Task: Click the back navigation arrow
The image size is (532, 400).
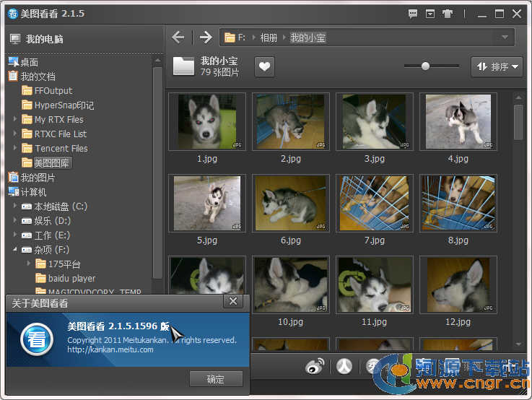Action: [178, 38]
